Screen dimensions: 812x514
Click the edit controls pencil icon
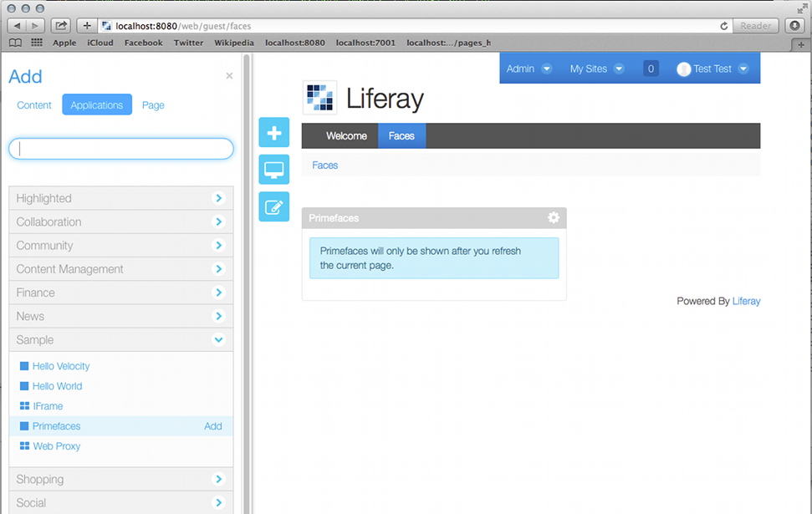[273, 206]
